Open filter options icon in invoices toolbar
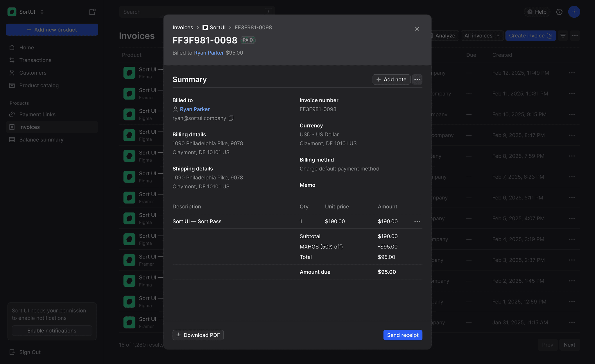 point(563,36)
